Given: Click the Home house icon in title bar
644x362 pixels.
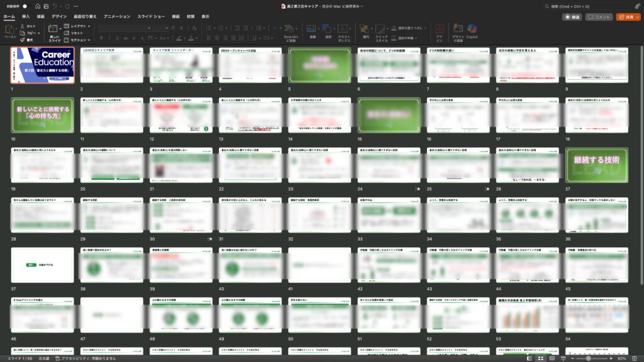Looking at the screenshot, I should [37, 6].
